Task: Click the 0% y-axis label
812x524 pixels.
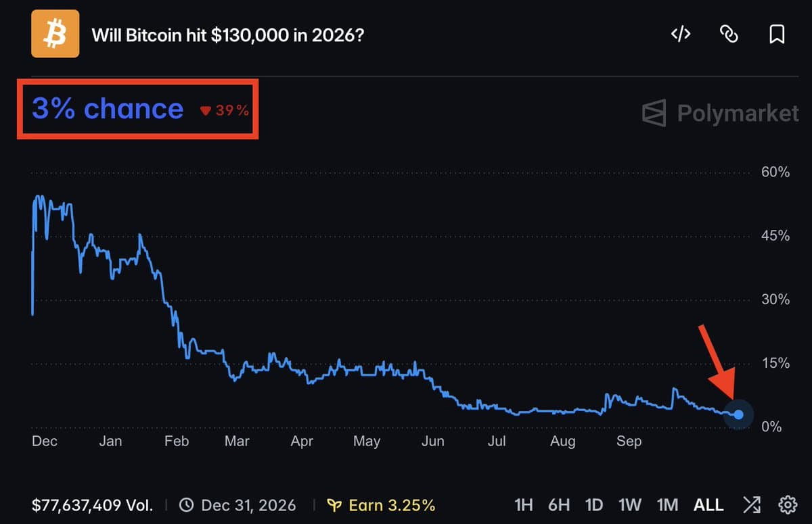Action: point(772,427)
